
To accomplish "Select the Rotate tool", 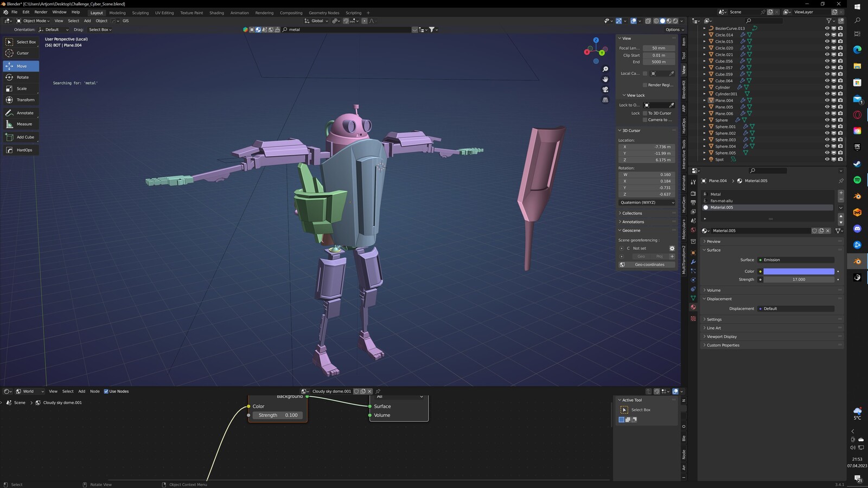I will [x=21, y=78].
